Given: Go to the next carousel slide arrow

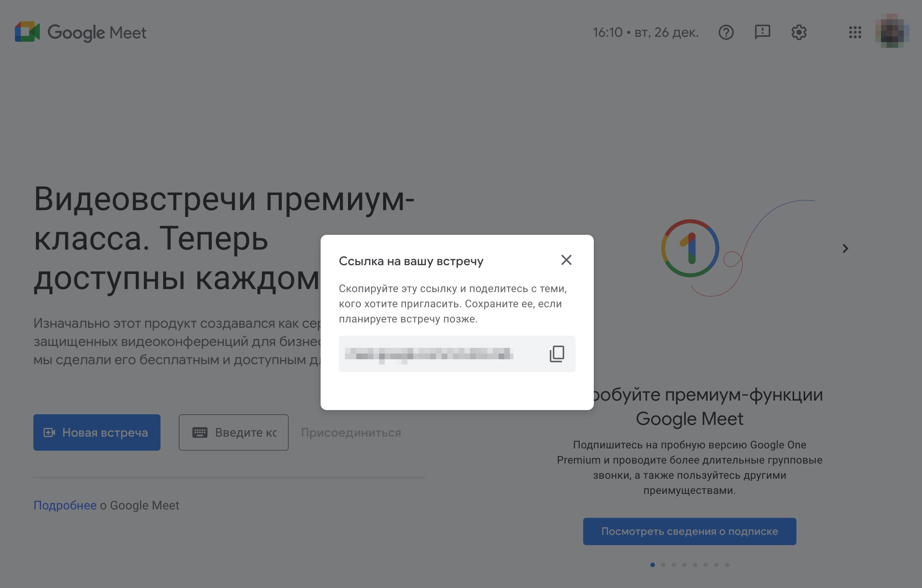Looking at the screenshot, I should (x=845, y=249).
